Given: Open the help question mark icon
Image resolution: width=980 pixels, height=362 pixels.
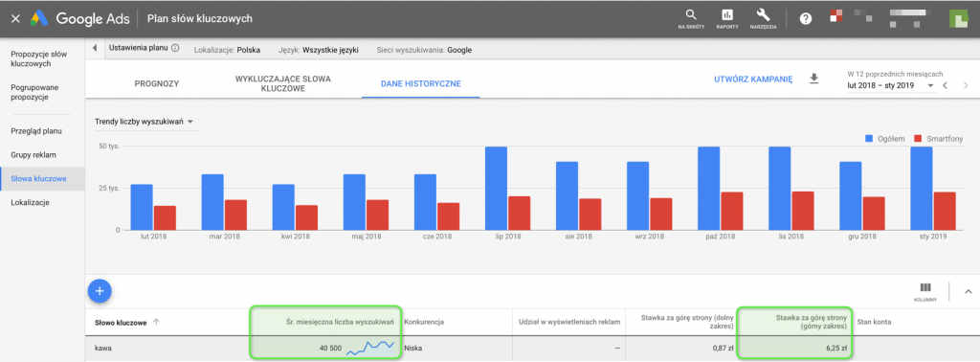Looking at the screenshot, I should click(x=806, y=19).
